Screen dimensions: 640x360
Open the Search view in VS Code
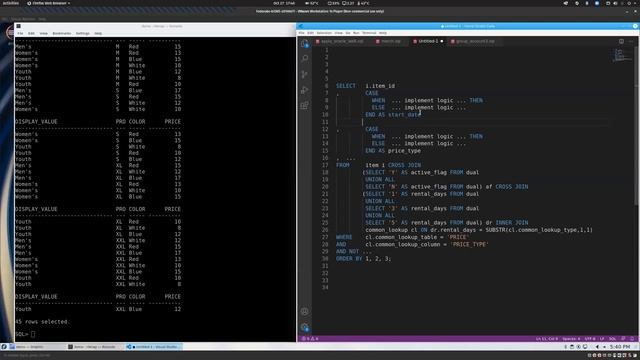tap(304, 58)
